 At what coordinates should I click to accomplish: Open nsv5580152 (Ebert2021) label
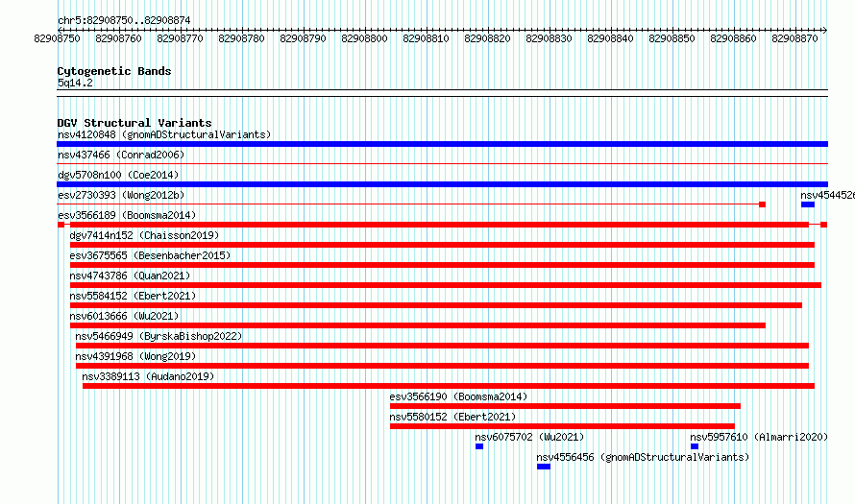(452, 417)
